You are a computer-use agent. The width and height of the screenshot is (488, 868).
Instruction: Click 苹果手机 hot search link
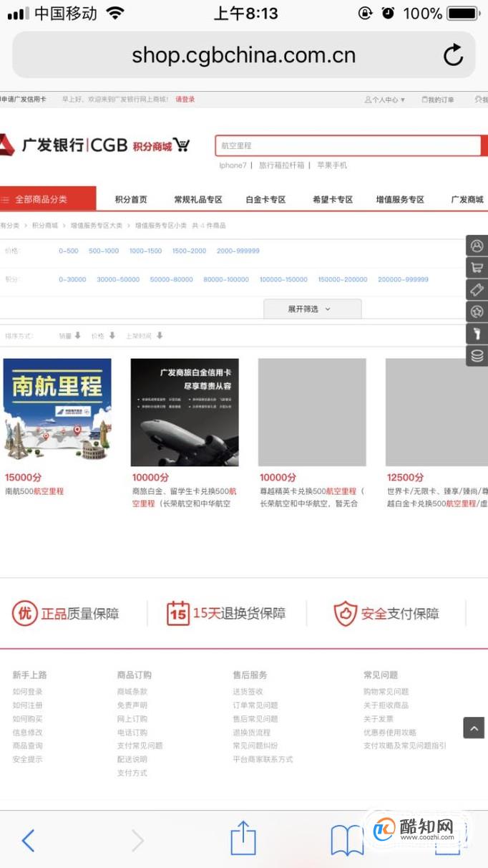coord(332,165)
